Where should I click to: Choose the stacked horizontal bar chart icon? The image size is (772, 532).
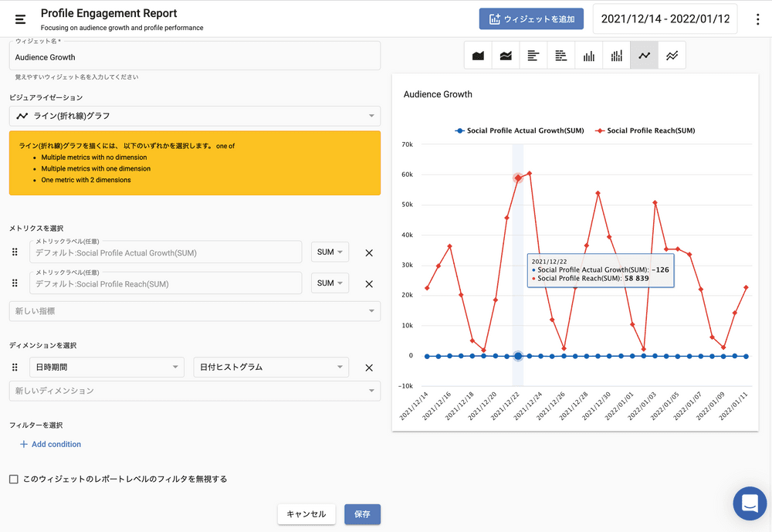tap(561, 56)
